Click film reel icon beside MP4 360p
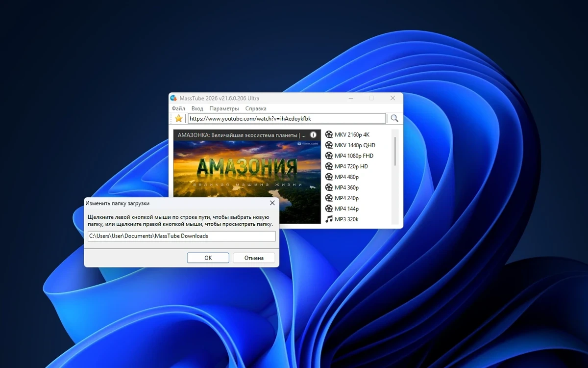 [329, 187]
